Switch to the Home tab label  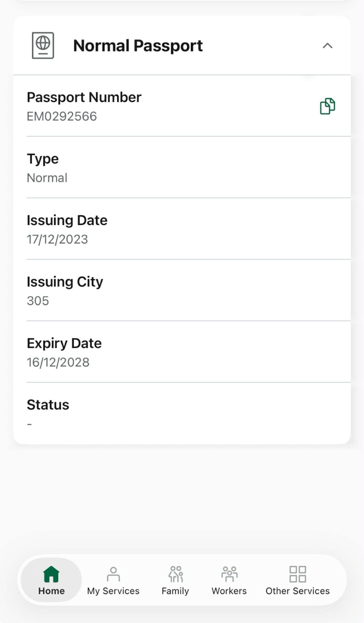pyautogui.click(x=51, y=591)
